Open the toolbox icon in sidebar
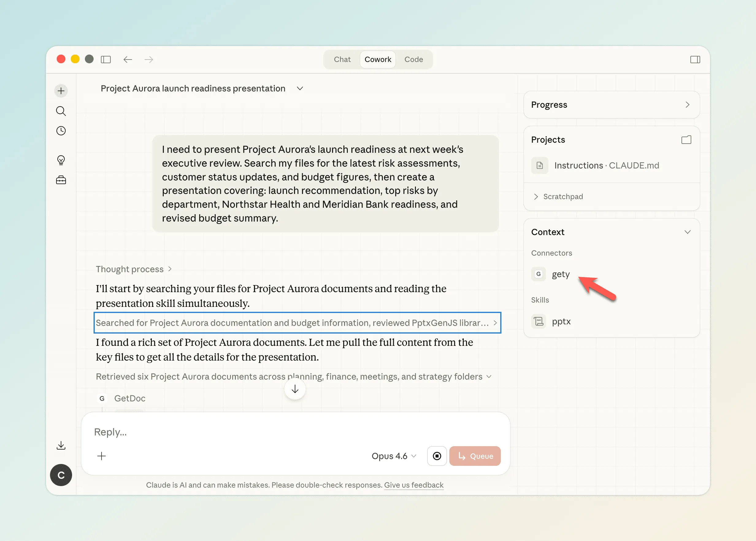 click(x=61, y=180)
